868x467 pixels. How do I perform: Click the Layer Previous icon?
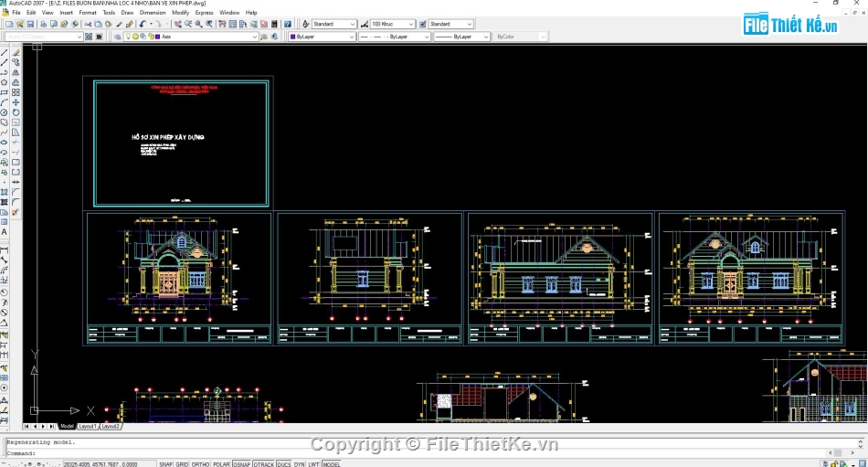pos(275,37)
